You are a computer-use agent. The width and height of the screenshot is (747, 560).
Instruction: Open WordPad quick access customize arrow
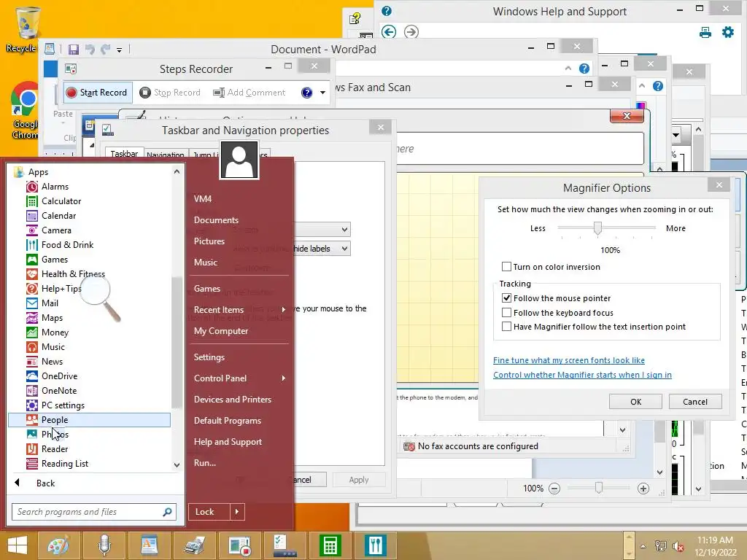pos(119,50)
